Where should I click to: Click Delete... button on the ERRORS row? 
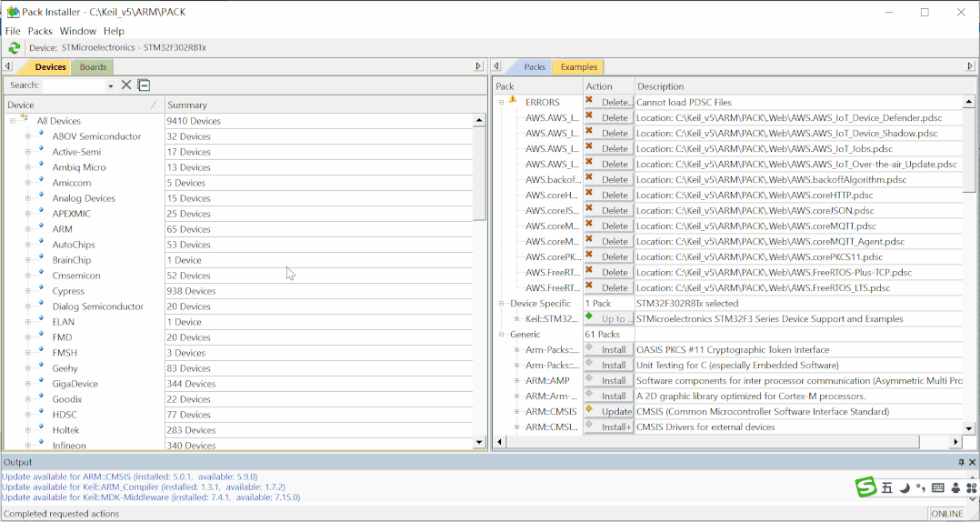pyautogui.click(x=609, y=102)
